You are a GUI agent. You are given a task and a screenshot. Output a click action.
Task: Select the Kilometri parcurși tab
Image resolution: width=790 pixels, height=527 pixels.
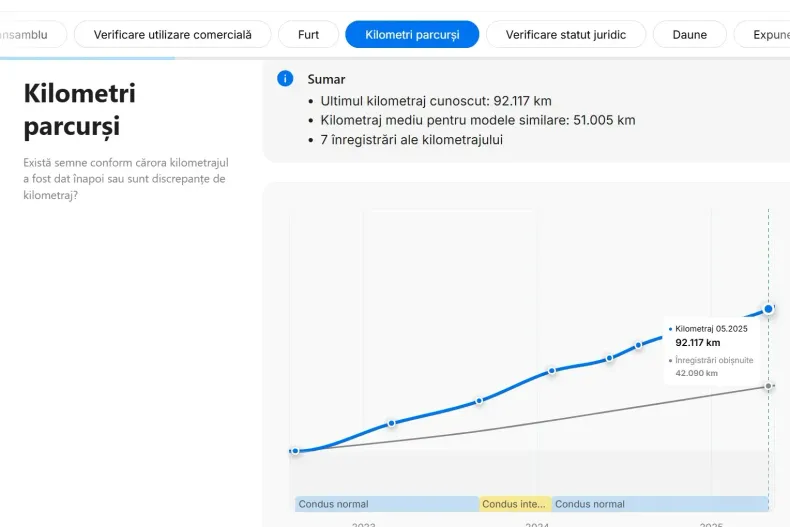point(412,34)
